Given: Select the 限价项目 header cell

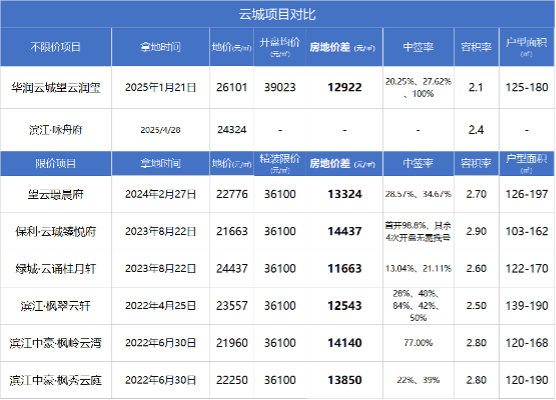Looking at the screenshot, I should 56,163.
